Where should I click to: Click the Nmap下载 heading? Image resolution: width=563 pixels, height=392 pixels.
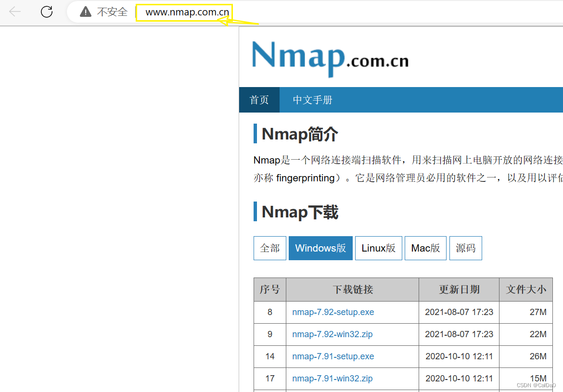[300, 212]
